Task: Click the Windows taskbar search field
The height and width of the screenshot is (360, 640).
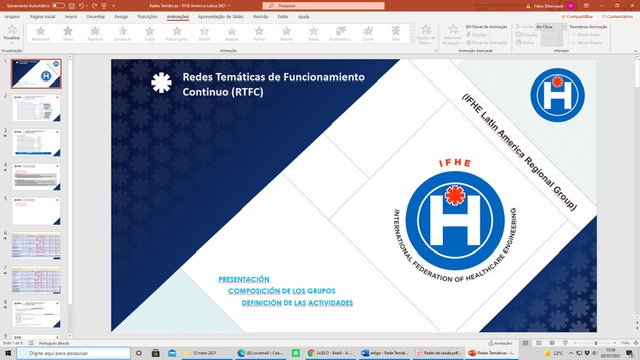Action: (x=73, y=353)
